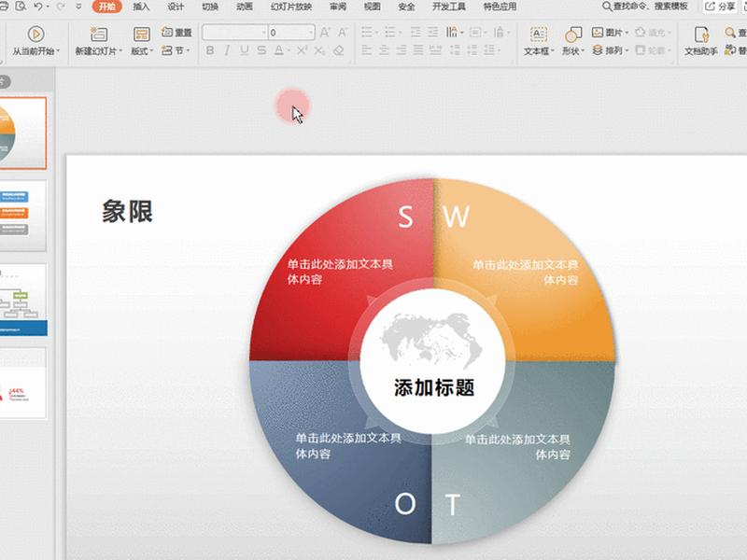Open the font name combo box
747x560 pixels.
235,33
